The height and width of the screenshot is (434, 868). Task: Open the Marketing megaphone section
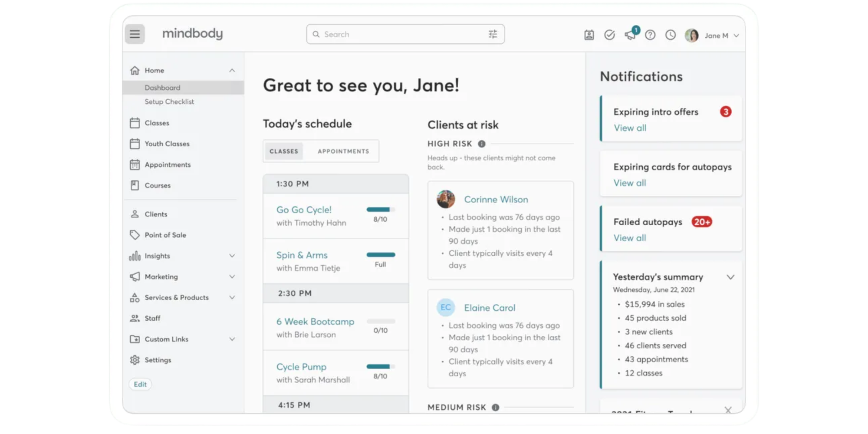(x=161, y=276)
